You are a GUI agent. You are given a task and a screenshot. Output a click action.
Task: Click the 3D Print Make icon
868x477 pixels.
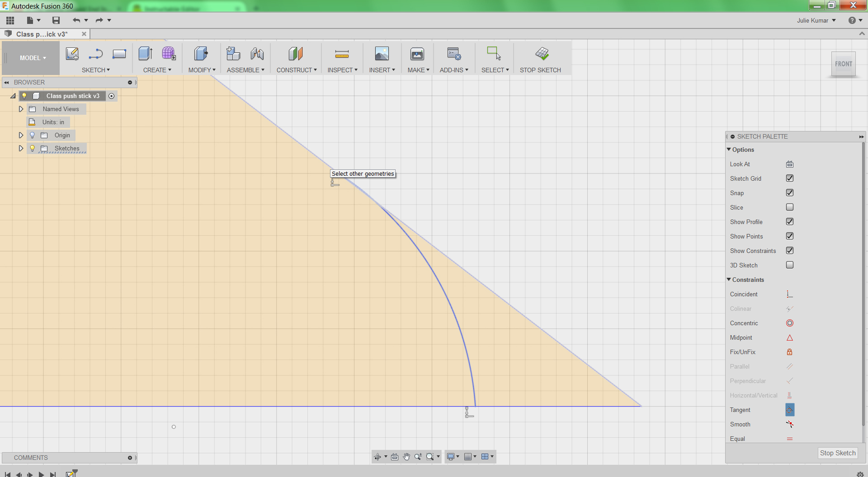tap(417, 54)
